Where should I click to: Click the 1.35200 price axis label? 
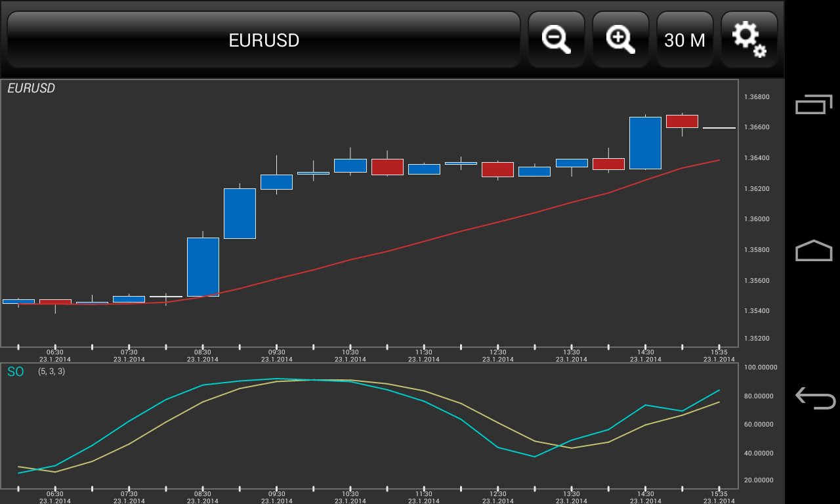click(757, 339)
